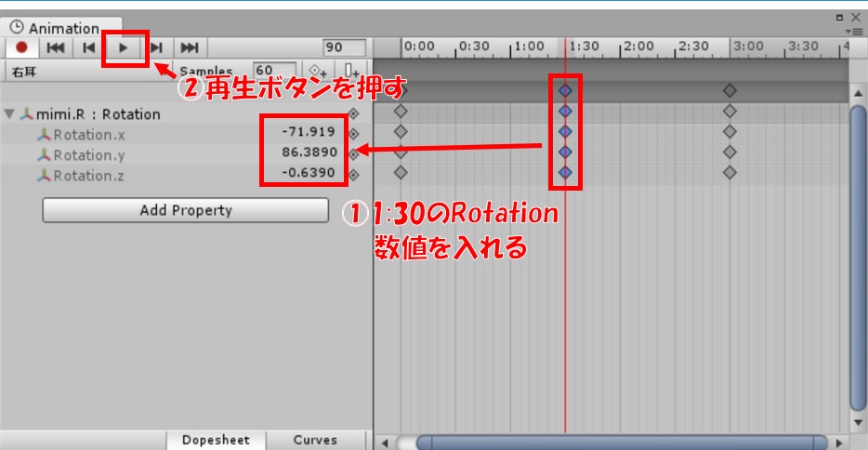The height and width of the screenshot is (450, 868).
Task: Collapse the mimi.R : Rotation property
Action: pos(10,114)
